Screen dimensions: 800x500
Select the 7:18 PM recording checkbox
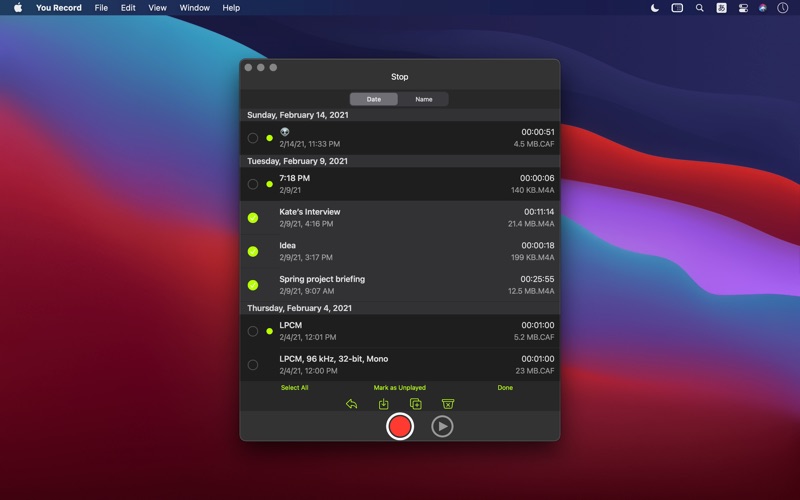coord(253,184)
